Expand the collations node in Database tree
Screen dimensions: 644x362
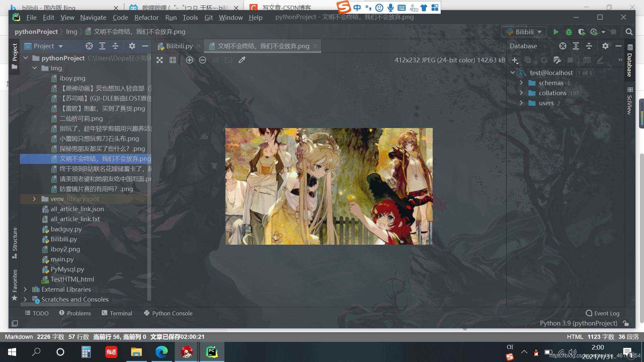(521, 93)
